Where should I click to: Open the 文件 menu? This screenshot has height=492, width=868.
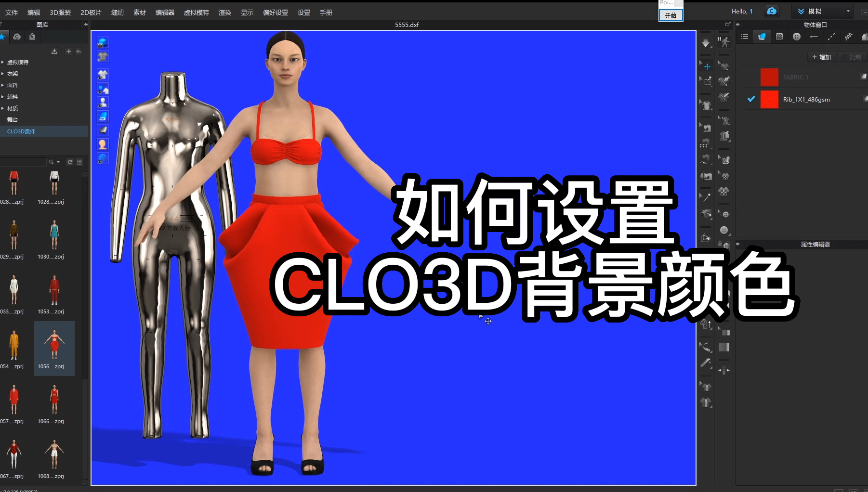pyautogui.click(x=12, y=13)
